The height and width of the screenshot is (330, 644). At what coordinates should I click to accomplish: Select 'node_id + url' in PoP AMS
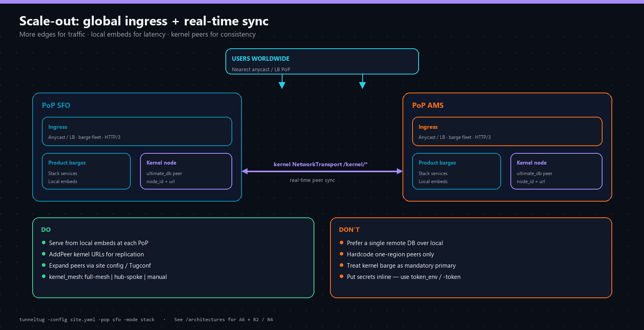click(531, 181)
